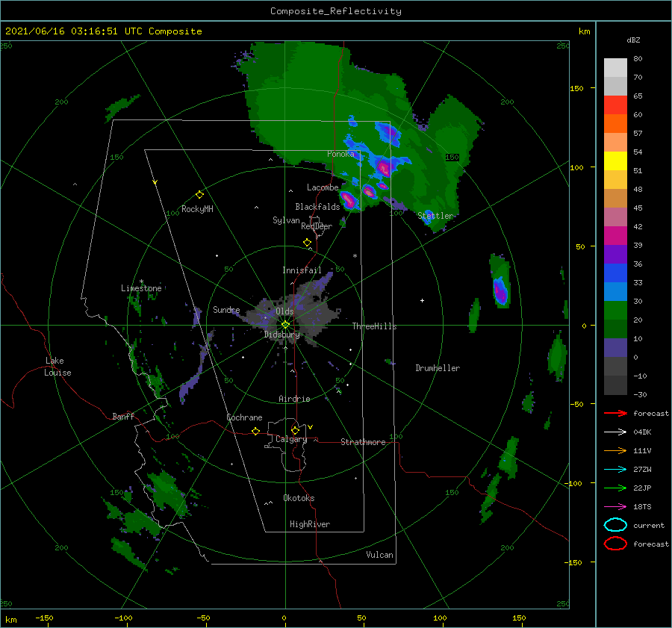Click the Innisfail city label

tap(302, 270)
